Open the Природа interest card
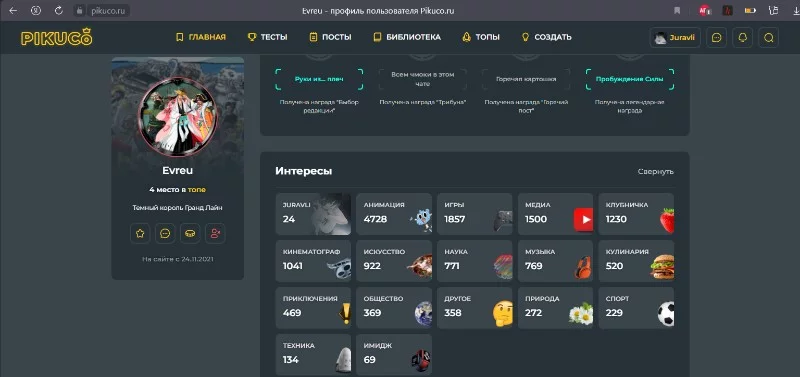The image size is (800, 377). click(x=556, y=308)
